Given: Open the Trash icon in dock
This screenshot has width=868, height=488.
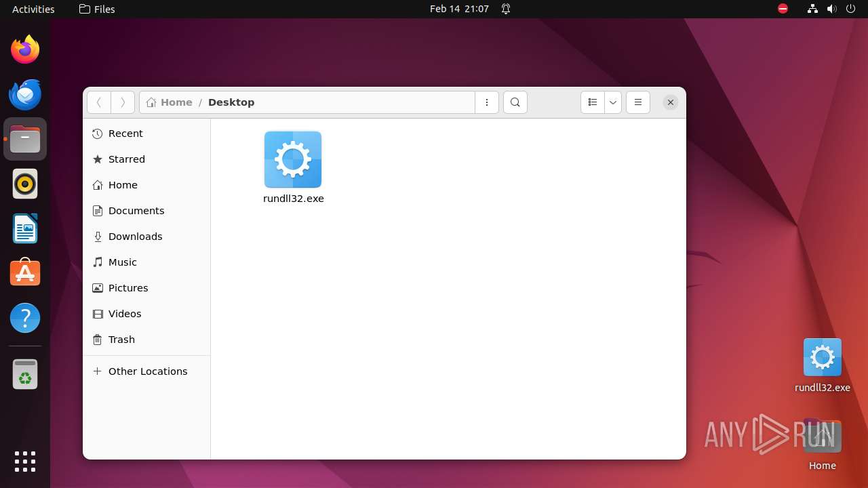Looking at the screenshot, I should [25, 374].
